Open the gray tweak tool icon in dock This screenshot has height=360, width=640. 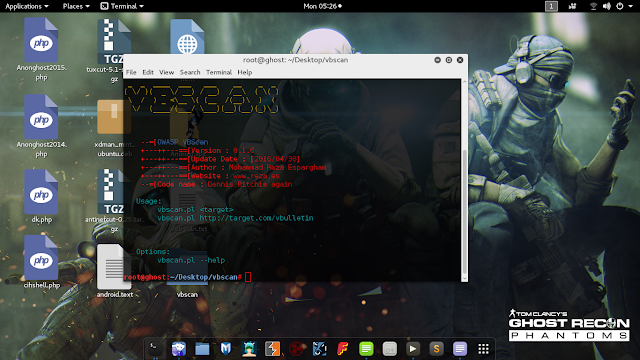[390, 348]
